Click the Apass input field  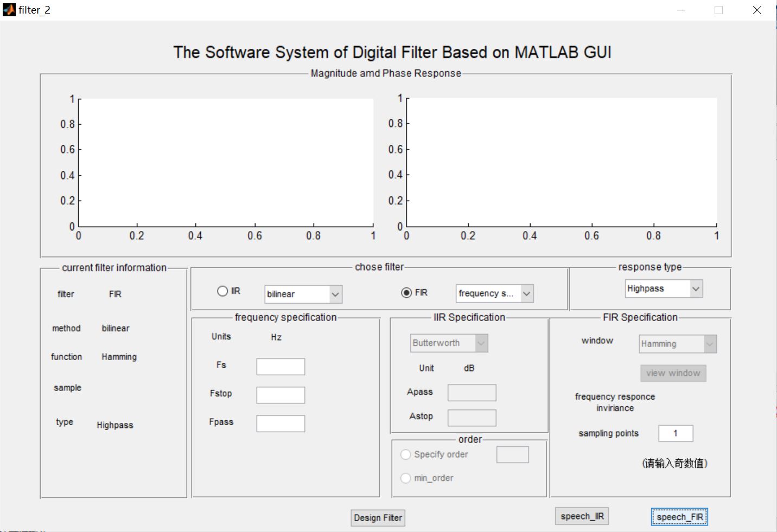pos(472,393)
